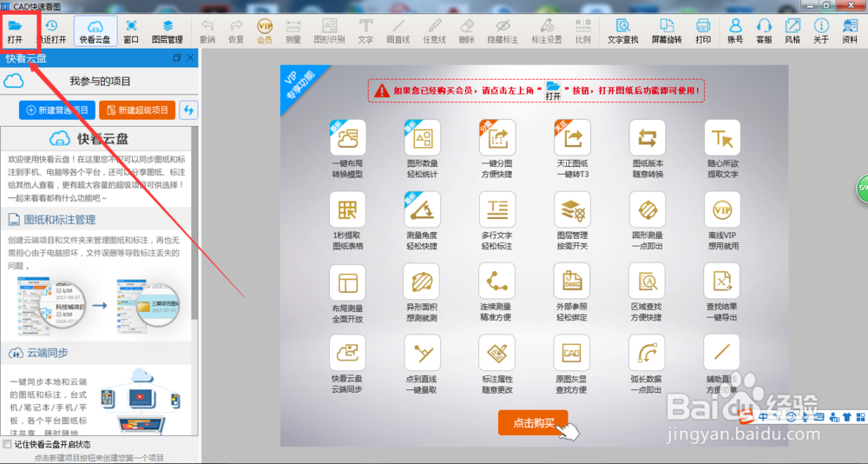The width and height of the screenshot is (868, 464).
Task: Click the refresh icon beside 新建超级项目
Action: (188, 109)
